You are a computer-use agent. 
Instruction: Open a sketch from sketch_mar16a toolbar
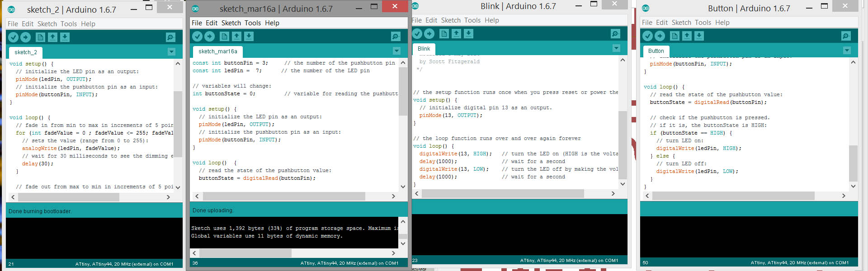237,36
